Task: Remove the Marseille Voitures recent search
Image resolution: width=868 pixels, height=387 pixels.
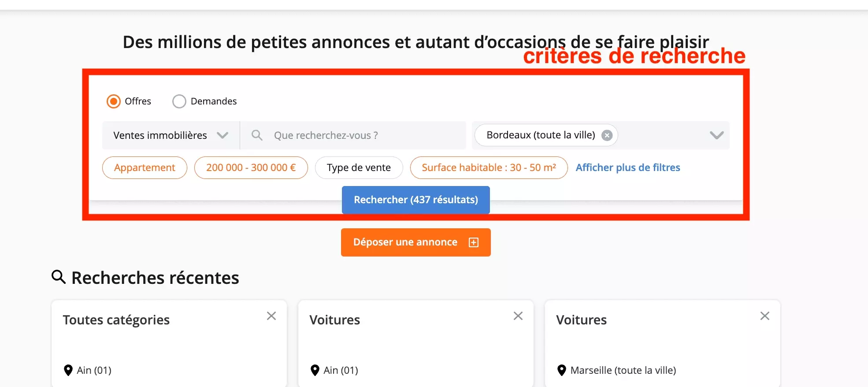Action: click(x=764, y=316)
